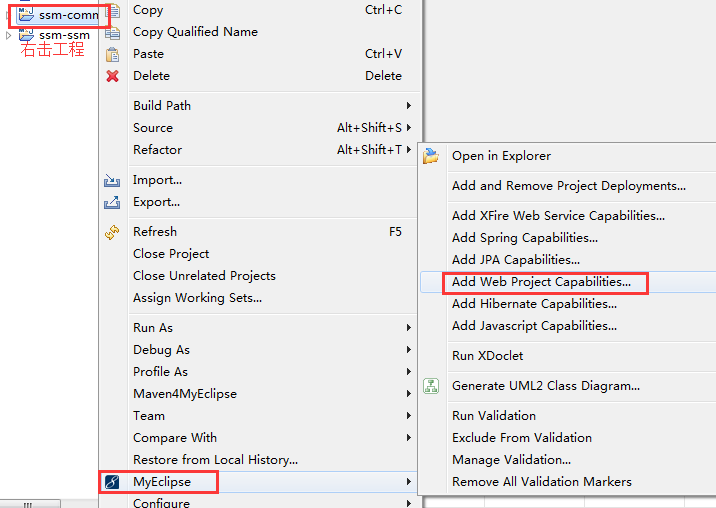The width and height of the screenshot is (716, 508).
Task: Click the ssm-comn project folder icon
Action: coord(26,14)
